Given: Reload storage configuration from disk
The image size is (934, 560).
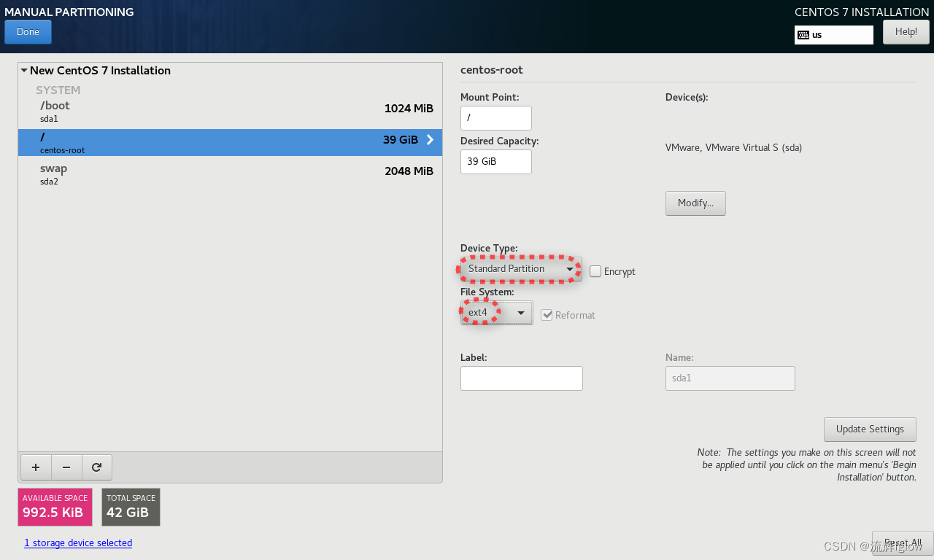Looking at the screenshot, I should 97,467.
